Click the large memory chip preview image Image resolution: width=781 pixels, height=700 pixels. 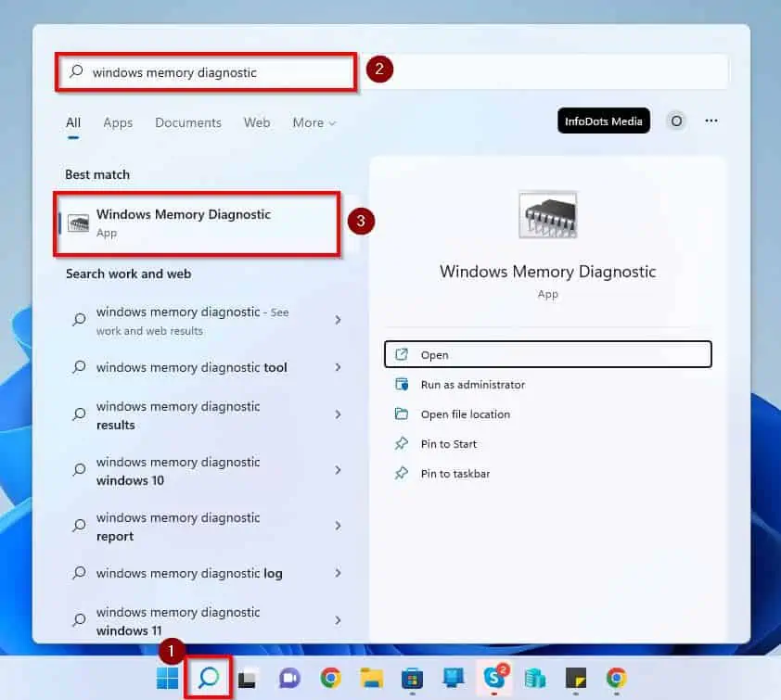pos(547,215)
